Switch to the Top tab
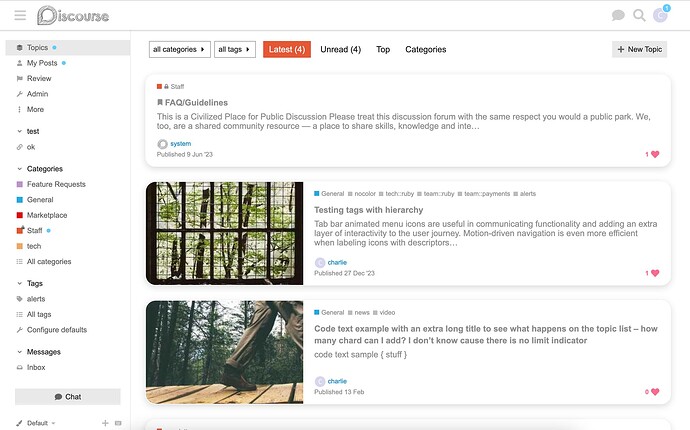This screenshot has height=430, width=690. point(383,49)
